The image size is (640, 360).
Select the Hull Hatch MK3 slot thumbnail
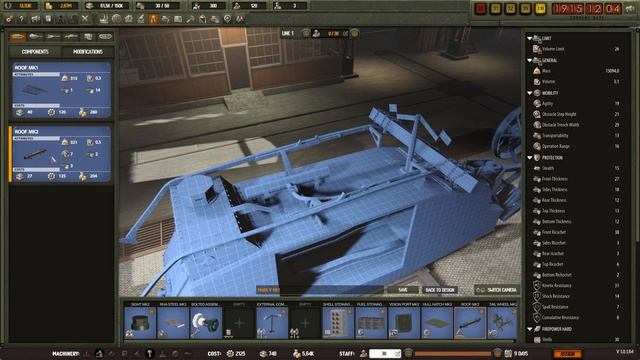click(438, 323)
